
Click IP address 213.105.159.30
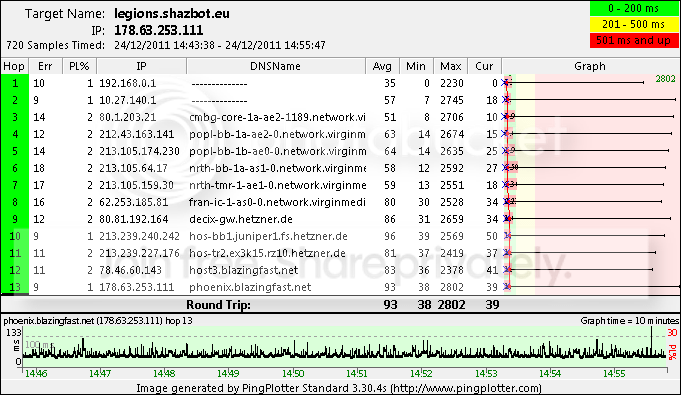(136, 185)
